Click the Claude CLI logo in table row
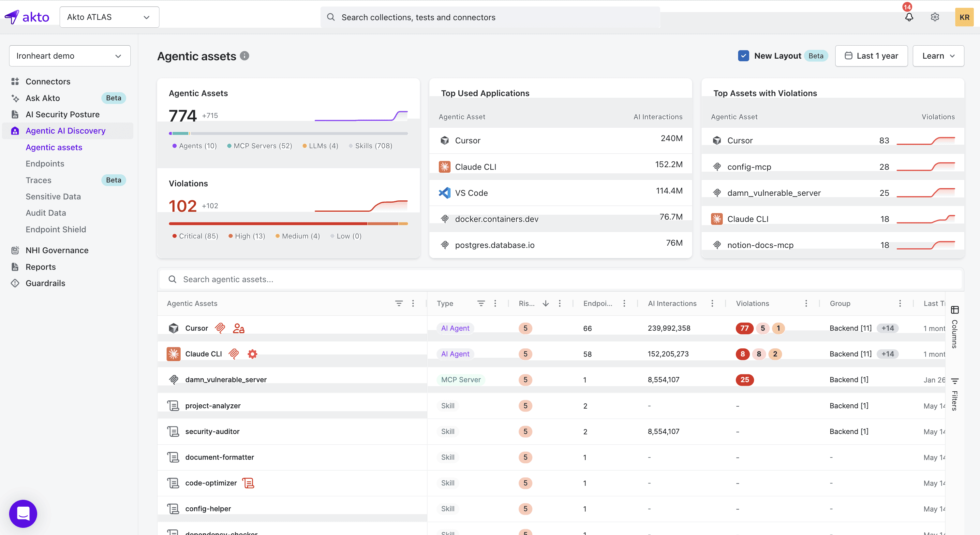980x535 pixels. click(173, 354)
